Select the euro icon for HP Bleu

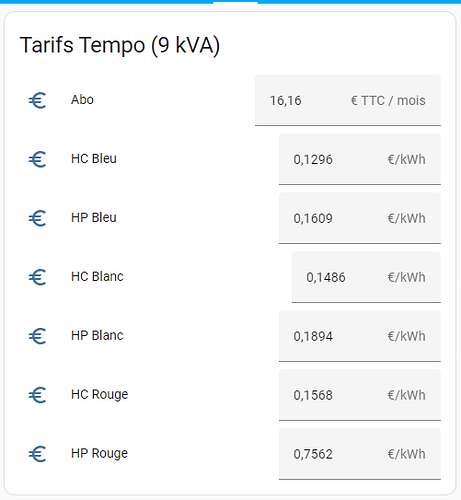37,218
